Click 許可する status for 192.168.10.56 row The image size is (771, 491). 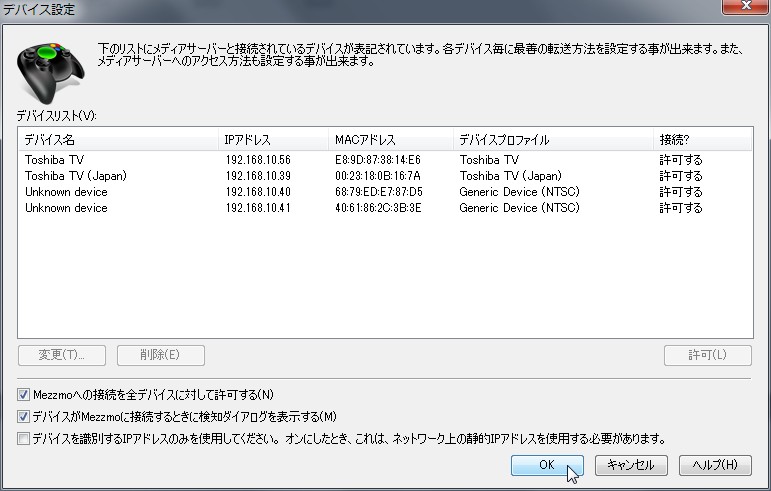click(681, 160)
